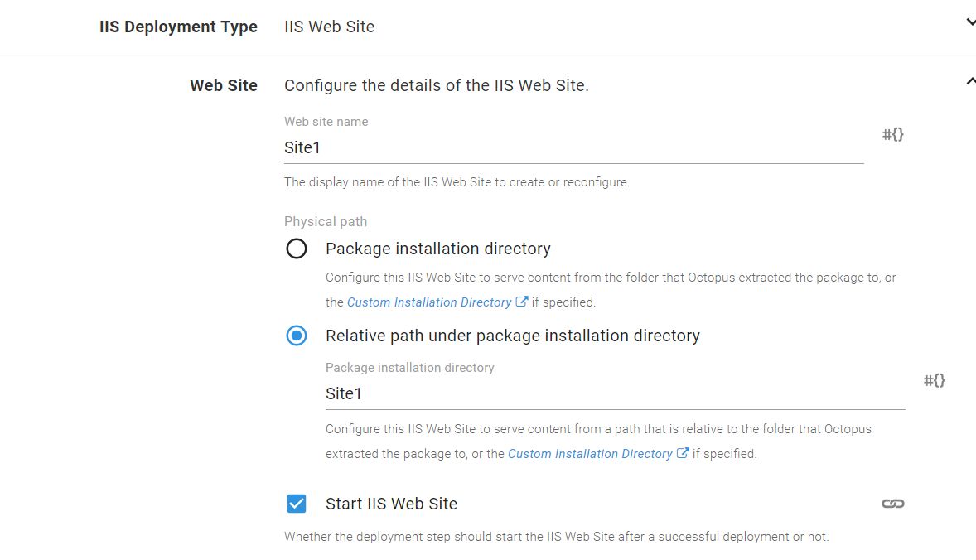Open the second Custom Installation Directory link
The height and width of the screenshot is (560, 976).
pos(590,454)
